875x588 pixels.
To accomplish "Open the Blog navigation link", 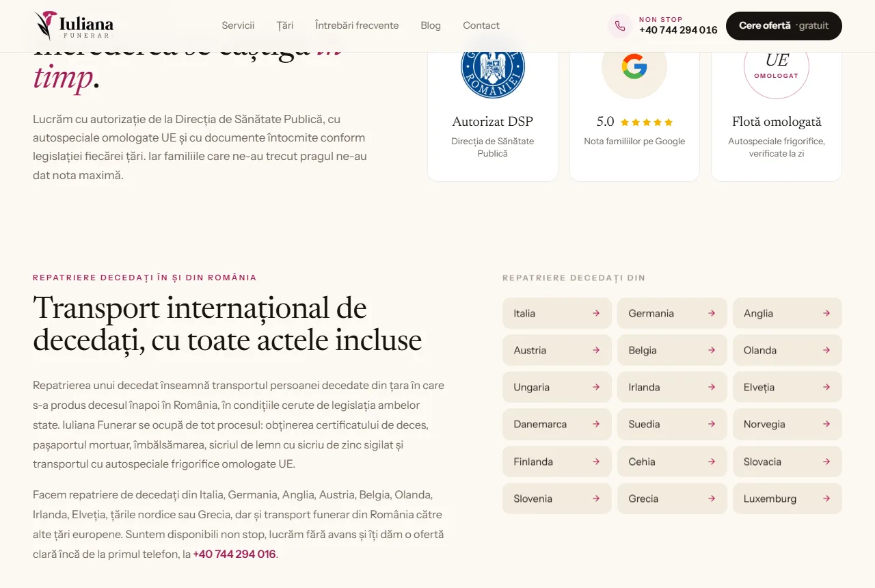I will coord(431,25).
